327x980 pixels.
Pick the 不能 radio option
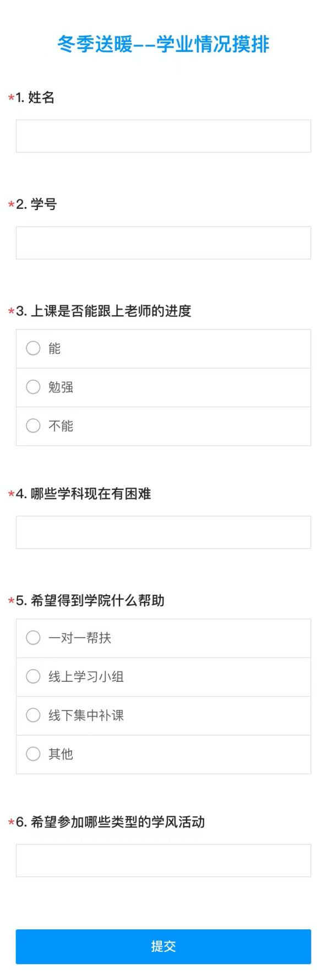(x=163, y=426)
